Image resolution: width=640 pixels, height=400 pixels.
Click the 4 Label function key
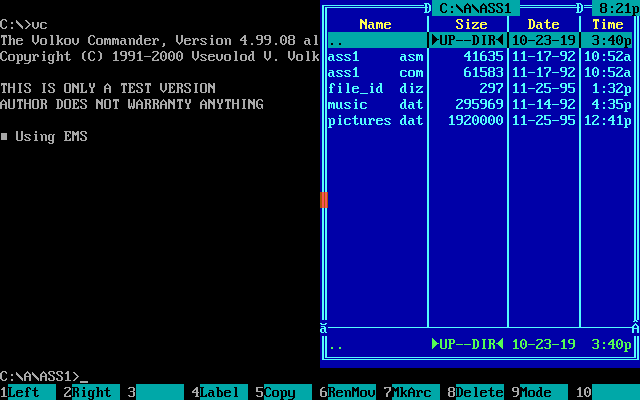[220, 392]
